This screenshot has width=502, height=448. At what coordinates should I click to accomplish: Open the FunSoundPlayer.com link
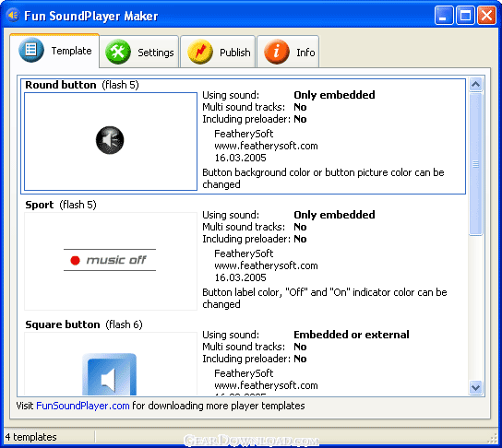pyautogui.click(x=83, y=406)
